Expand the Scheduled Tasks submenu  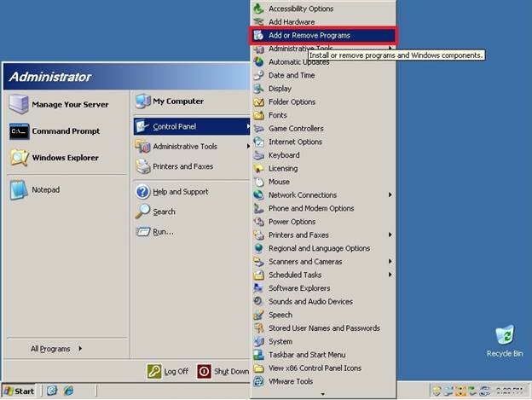pyautogui.click(x=390, y=275)
